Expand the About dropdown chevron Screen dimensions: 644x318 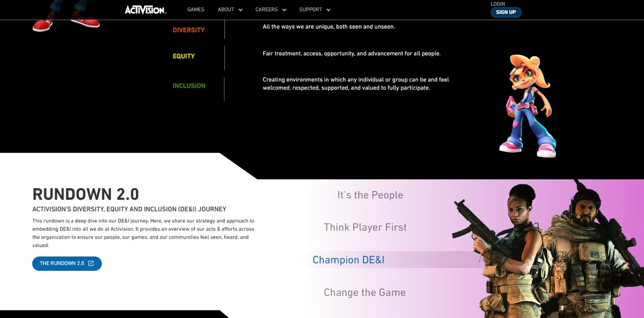click(241, 10)
